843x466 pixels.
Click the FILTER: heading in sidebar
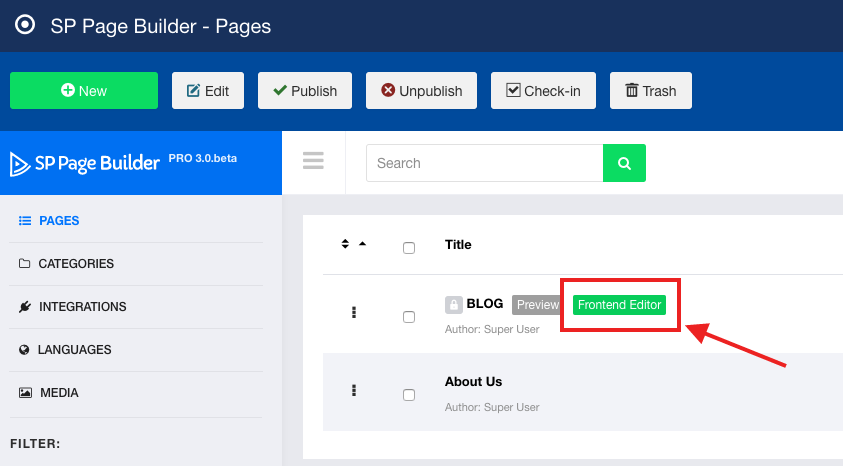coord(35,444)
